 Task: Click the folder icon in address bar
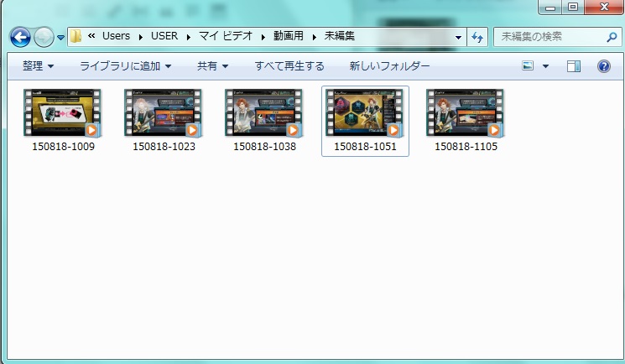tap(76, 36)
